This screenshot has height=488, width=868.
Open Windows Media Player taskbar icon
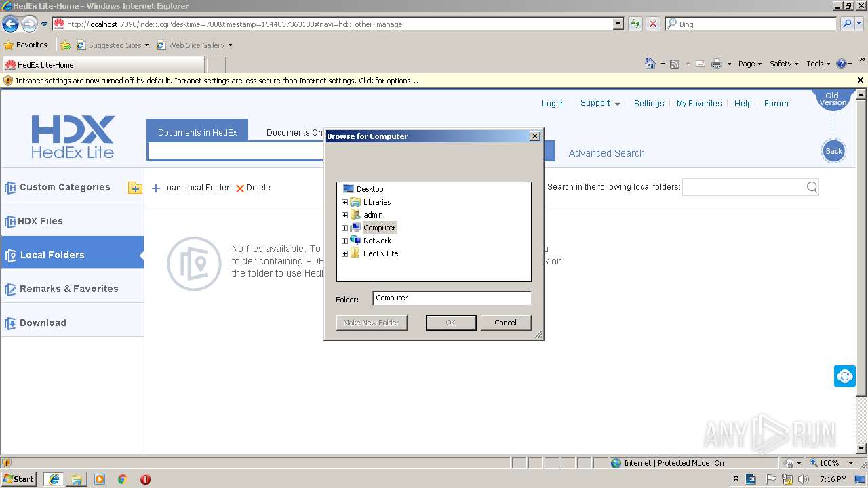(x=100, y=479)
